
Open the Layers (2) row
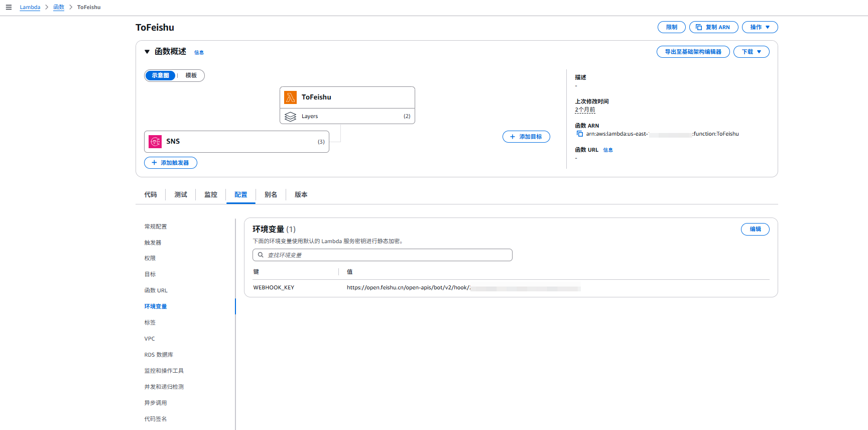[x=347, y=116]
